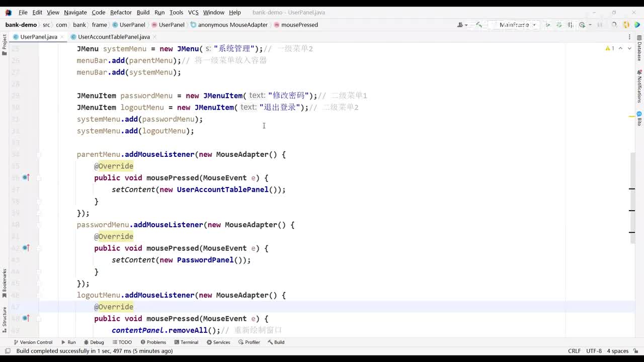Screen dimensions: 644x362
Task: Open Search Everywhere magnifier icon
Action: (614, 25)
